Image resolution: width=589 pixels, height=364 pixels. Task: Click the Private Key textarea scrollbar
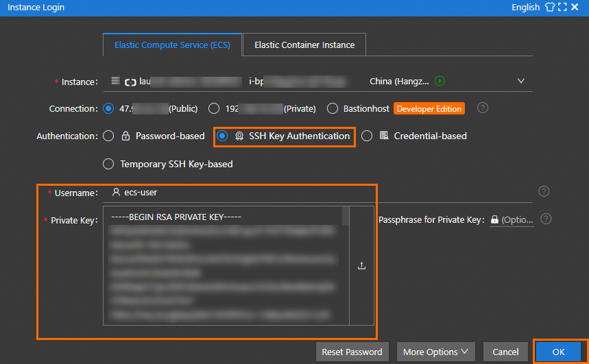point(346,216)
